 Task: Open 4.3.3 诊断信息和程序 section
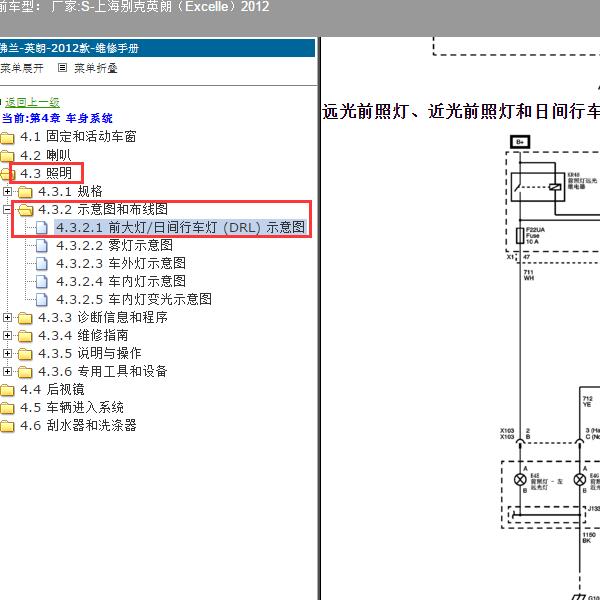point(103,317)
